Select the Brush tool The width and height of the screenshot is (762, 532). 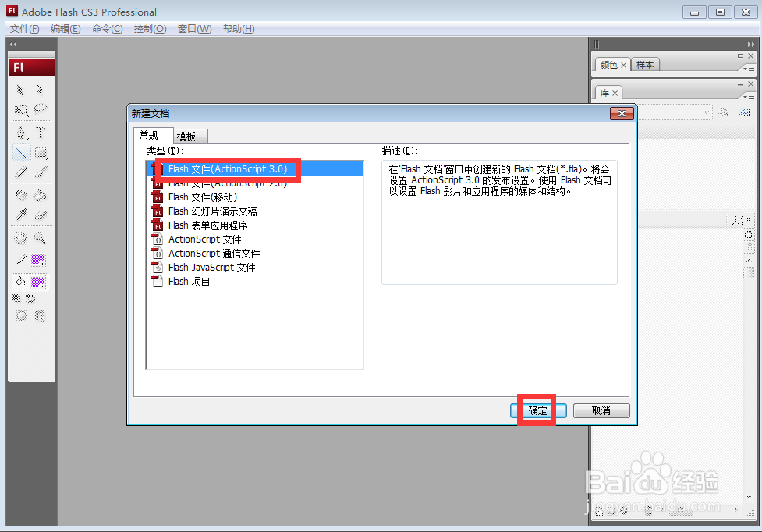coord(41,172)
